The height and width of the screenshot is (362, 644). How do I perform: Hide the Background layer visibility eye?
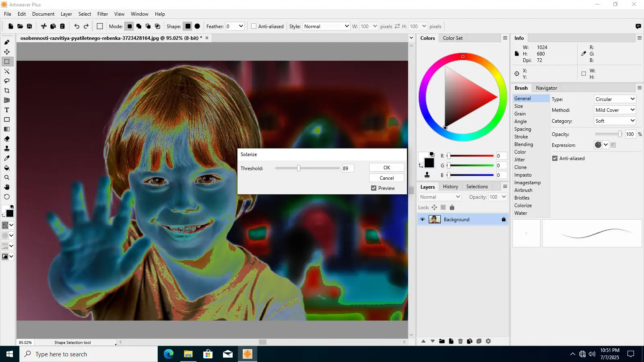coord(422,219)
